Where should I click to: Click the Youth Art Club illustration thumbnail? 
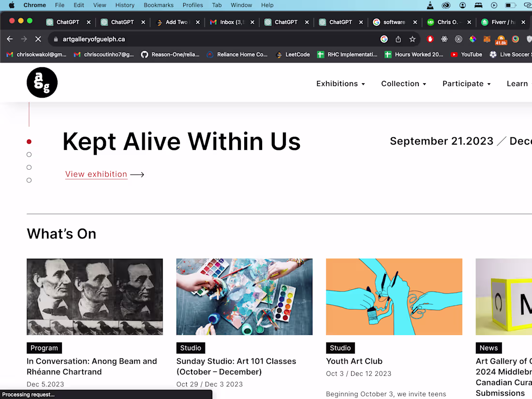394,296
